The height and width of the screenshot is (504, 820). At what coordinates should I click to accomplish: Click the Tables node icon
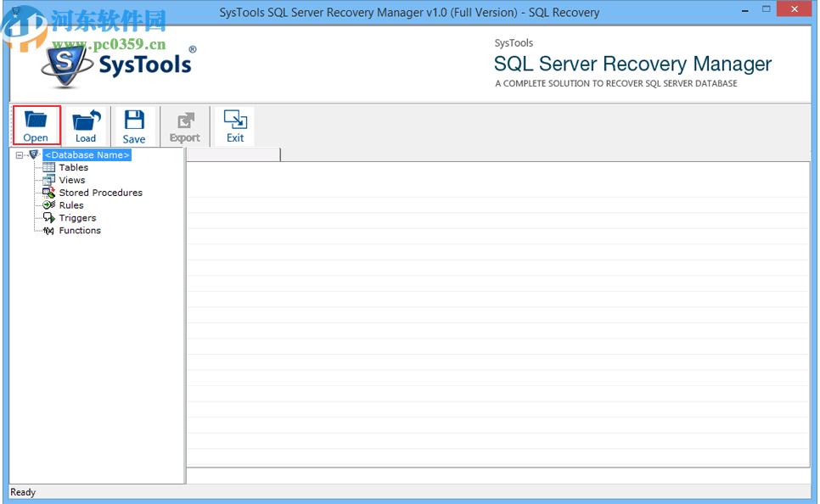[x=48, y=167]
